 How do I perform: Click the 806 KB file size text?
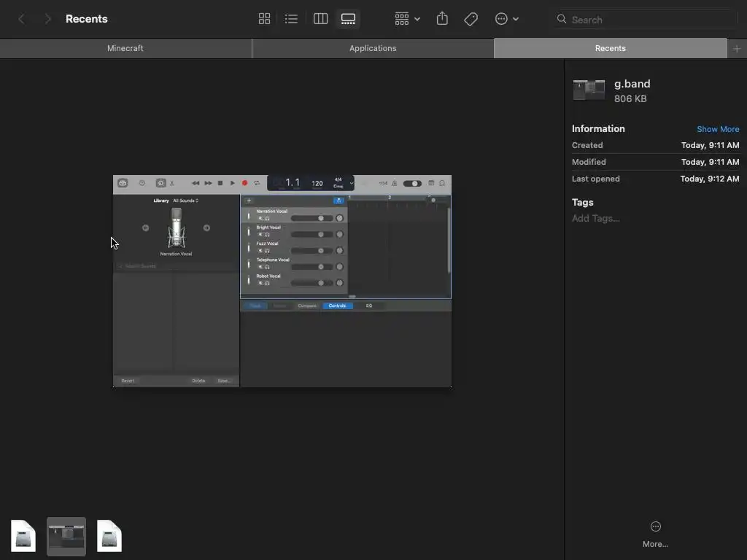coord(630,98)
